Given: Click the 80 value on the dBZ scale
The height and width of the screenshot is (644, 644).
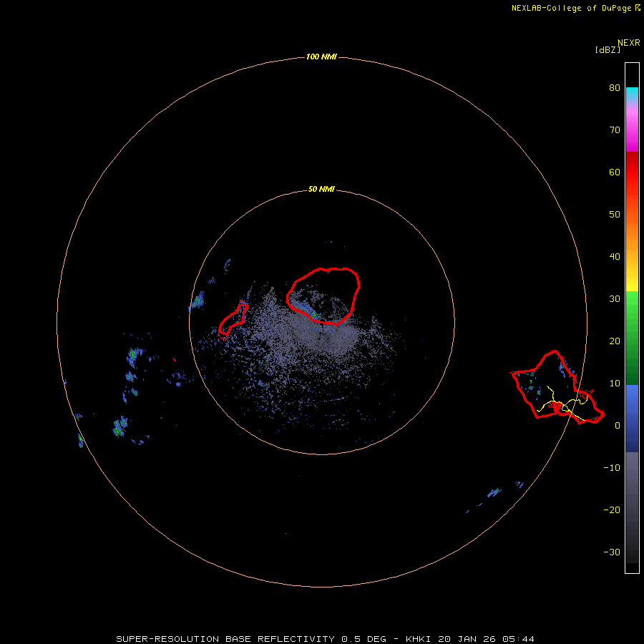Looking at the screenshot, I should click(x=615, y=88).
